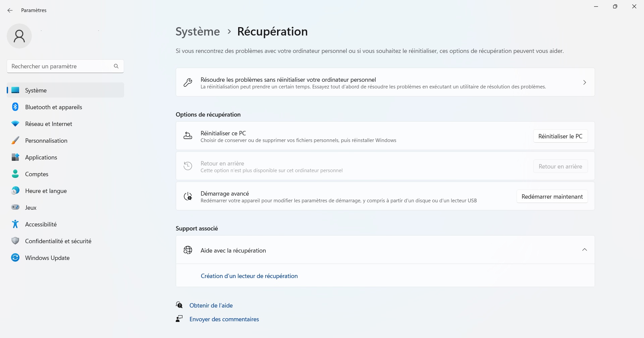
Task: Click the Applications grid icon
Action: click(15, 157)
